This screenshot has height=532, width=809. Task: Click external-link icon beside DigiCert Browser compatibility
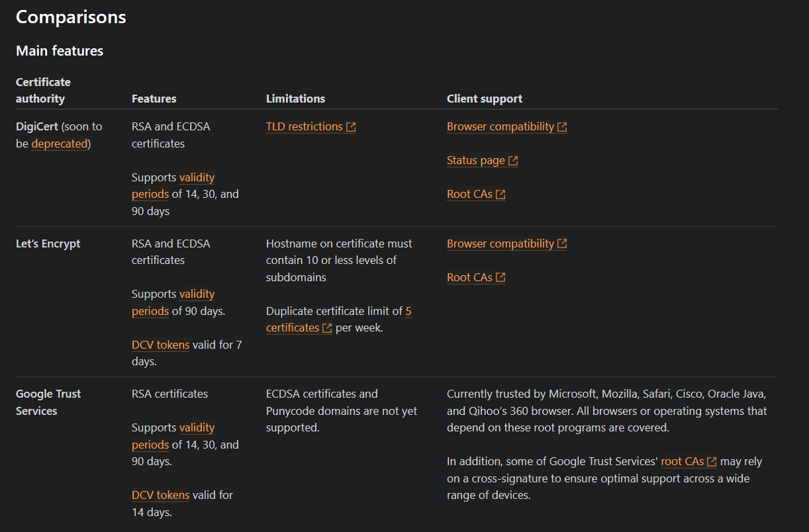coord(562,127)
